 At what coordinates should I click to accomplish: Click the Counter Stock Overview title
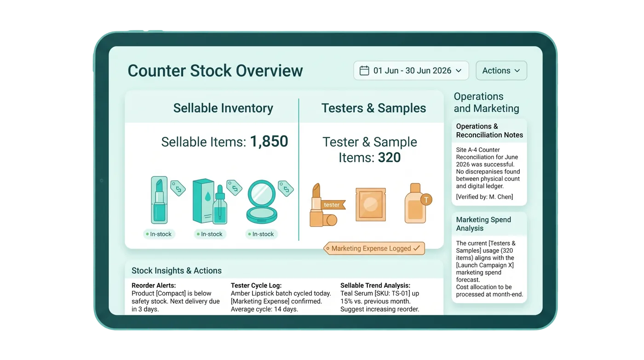[215, 70]
